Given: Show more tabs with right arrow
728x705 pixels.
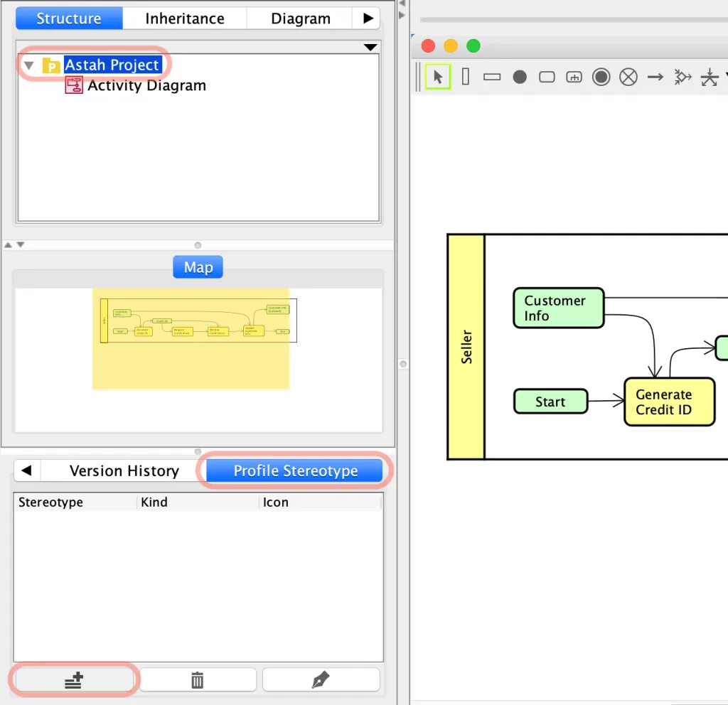Looking at the screenshot, I should point(368,18).
